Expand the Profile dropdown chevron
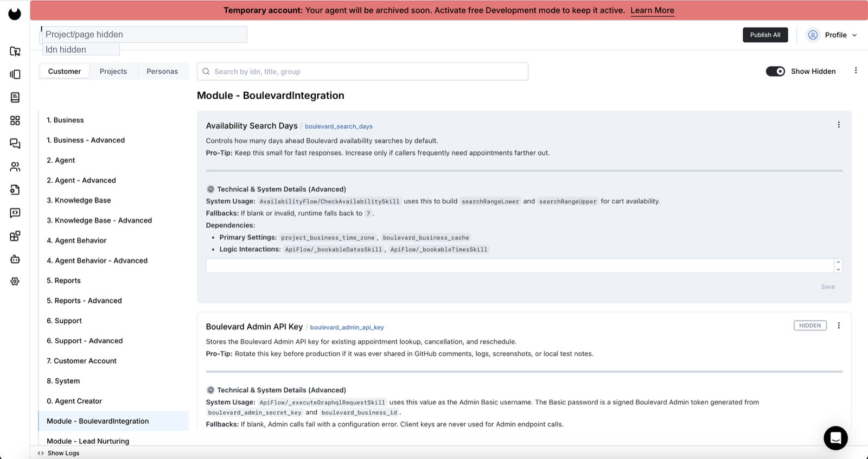Image resolution: width=868 pixels, height=459 pixels. [854, 35]
